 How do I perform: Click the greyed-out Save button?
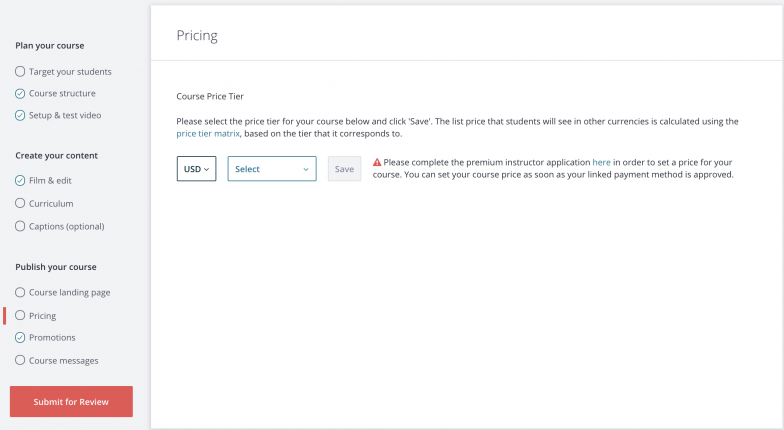pos(344,169)
